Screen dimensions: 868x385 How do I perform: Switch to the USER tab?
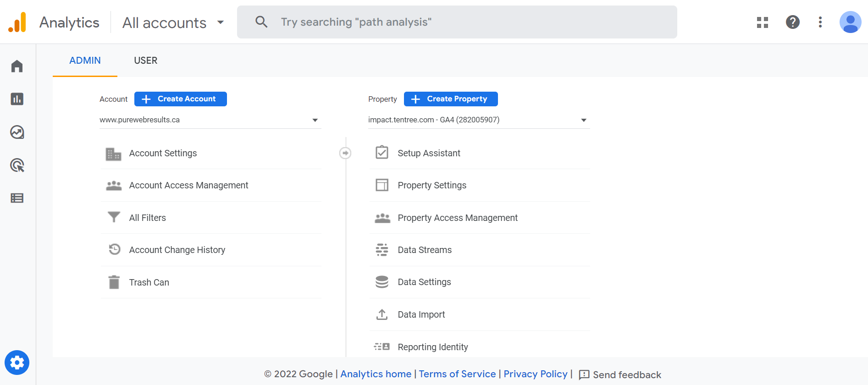(x=146, y=60)
